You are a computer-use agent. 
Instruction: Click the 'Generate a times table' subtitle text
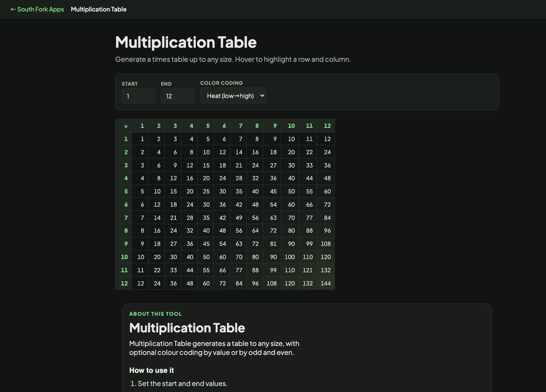coord(233,59)
